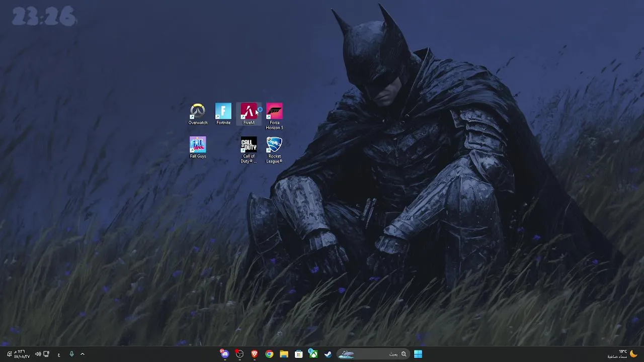Select the Overwatch desktop shortcut
The height and width of the screenshot is (362, 644).
pyautogui.click(x=198, y=114)
